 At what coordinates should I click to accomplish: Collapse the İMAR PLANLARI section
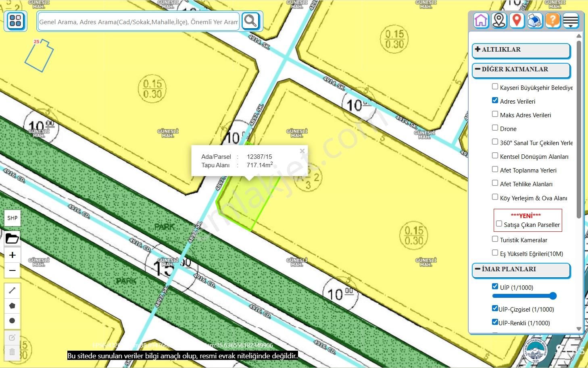(521, 270)
